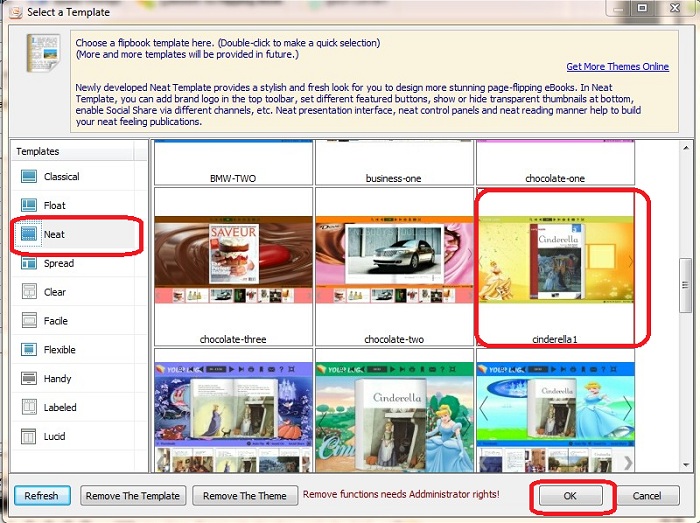Click the chocolate-three caption text
The height and width of the screenshot is (523, 700).
pos(233,339)
